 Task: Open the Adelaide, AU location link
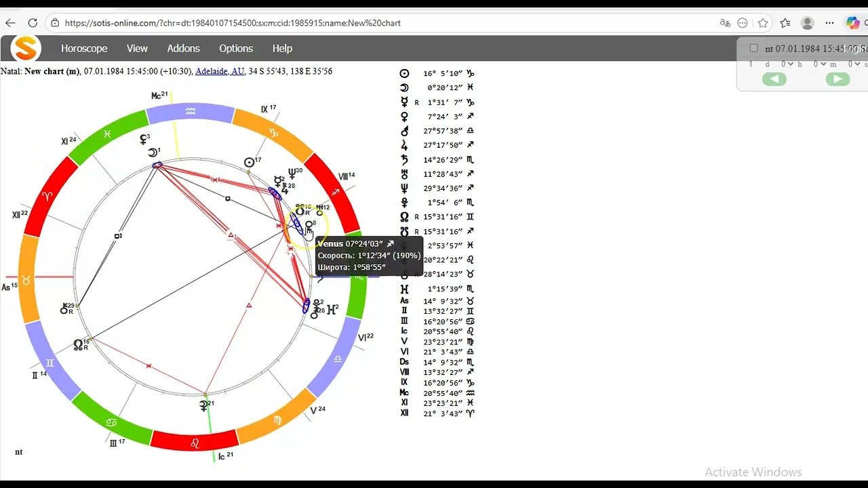(220, 71)
